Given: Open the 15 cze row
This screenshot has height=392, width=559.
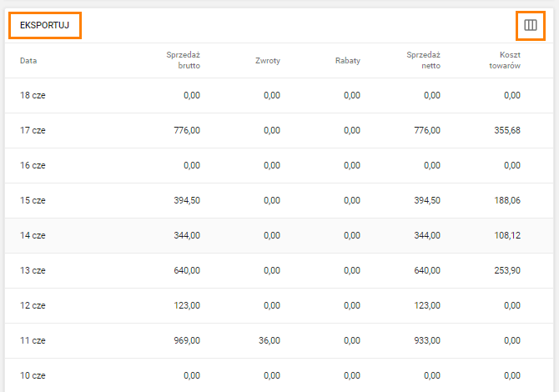Looking at the screenshot, I should click(33, 201).
